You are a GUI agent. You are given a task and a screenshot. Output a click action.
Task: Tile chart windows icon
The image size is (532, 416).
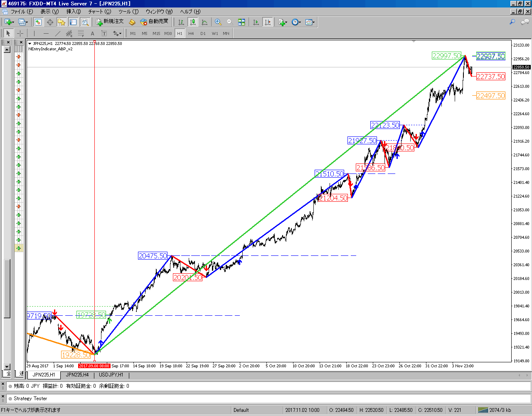pos(241,22)
